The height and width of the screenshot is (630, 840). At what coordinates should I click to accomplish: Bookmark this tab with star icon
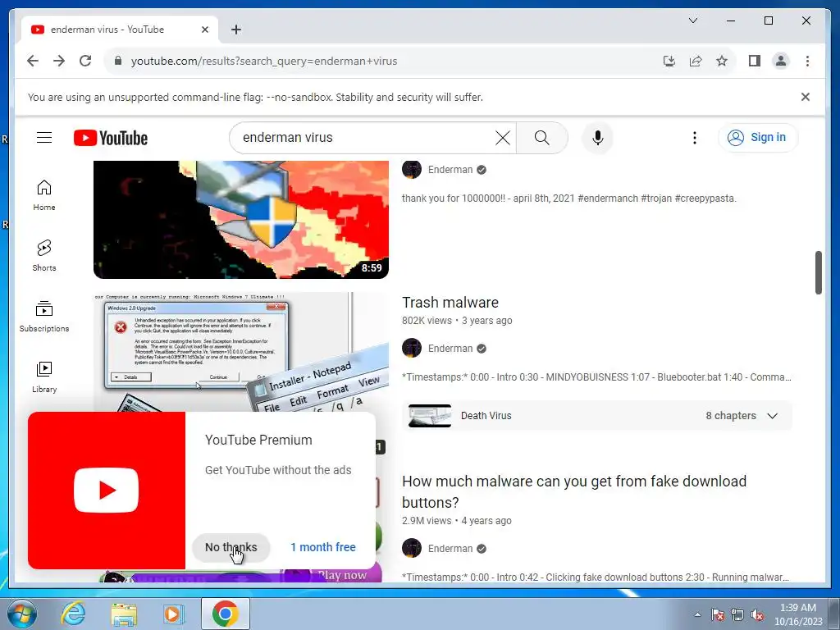point(722,61)
